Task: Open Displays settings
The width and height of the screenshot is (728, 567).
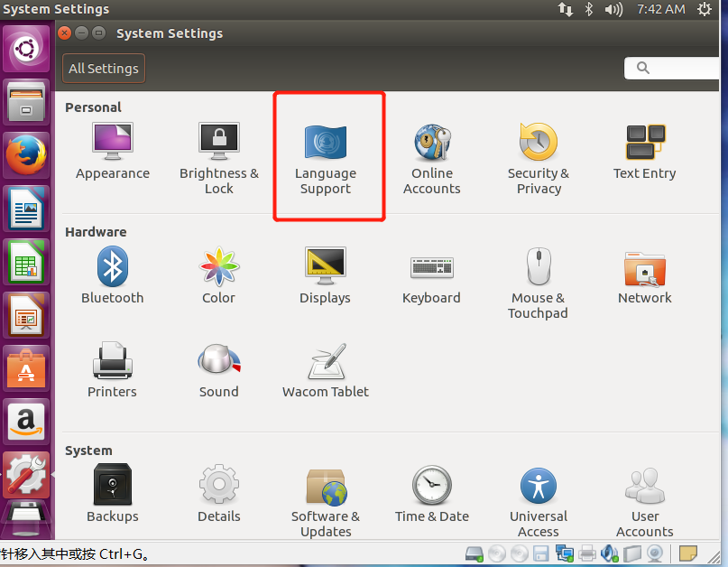Action: (325, 275)
